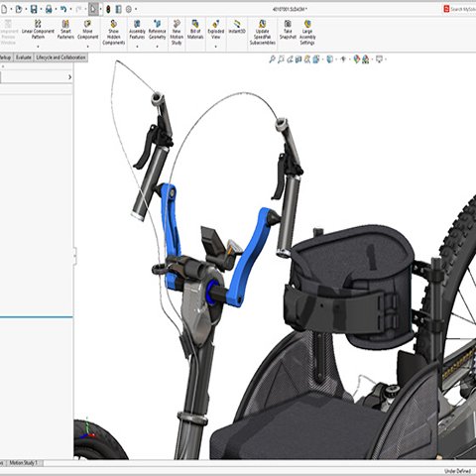Toggle Show Hidden Components
The height and width of the screenshot is (476, 476).
[113, 32]
